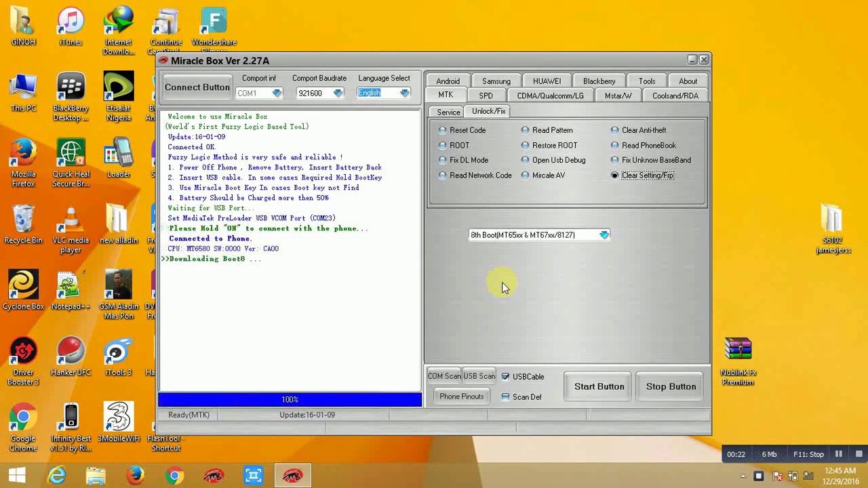Open Etisalat Nigeria desktop icon

119,98
